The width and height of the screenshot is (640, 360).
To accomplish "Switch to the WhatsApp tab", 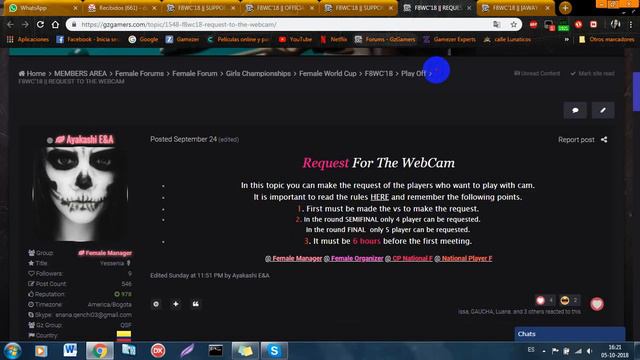I will click(41, 8).
